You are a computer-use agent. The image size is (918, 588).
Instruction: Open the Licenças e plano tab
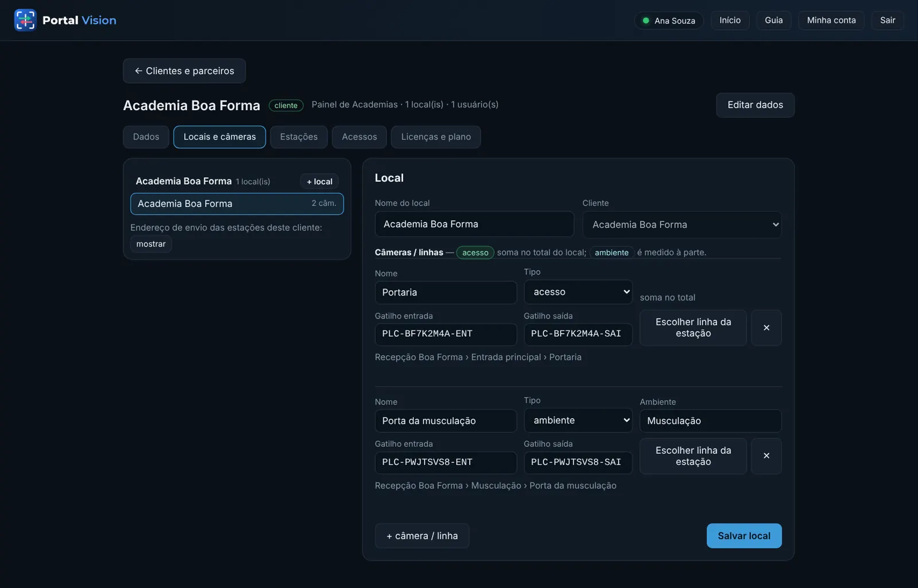click(436, 137)
